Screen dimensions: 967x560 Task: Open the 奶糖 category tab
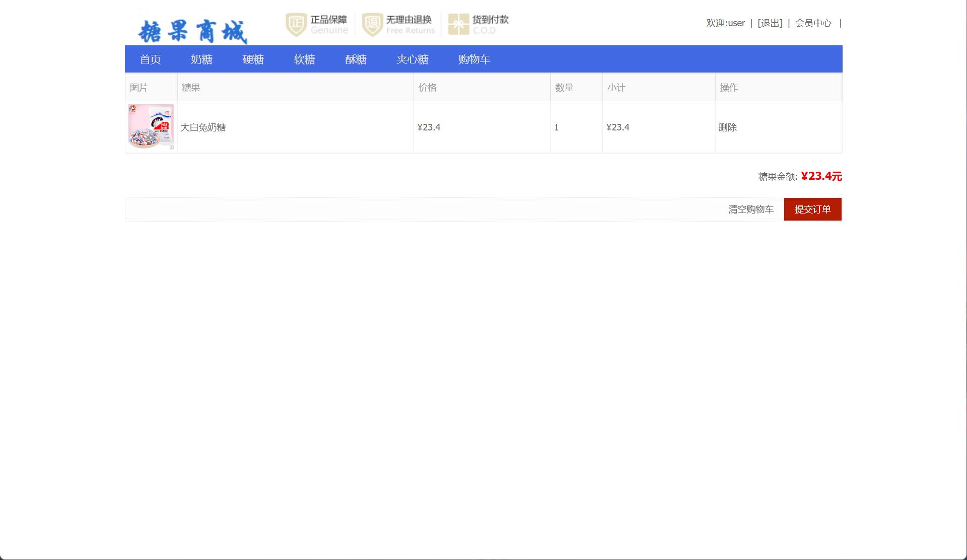point(201,59)
